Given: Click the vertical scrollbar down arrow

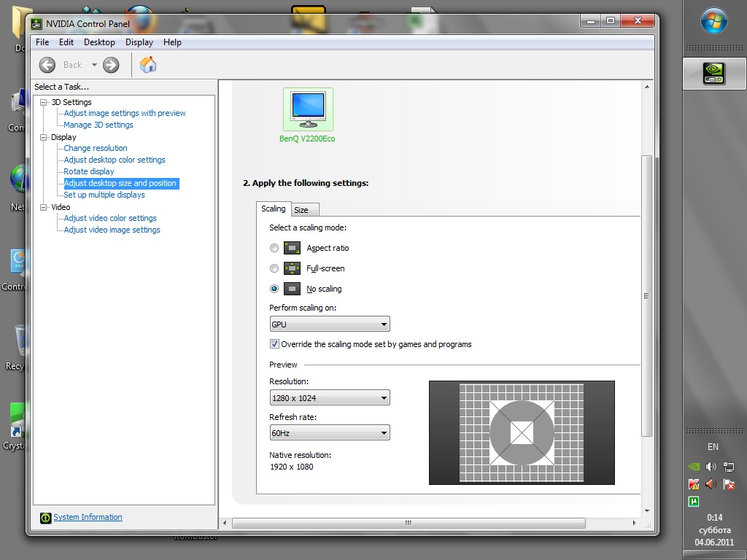Looking at the screenshot, I should pos(646,511).
